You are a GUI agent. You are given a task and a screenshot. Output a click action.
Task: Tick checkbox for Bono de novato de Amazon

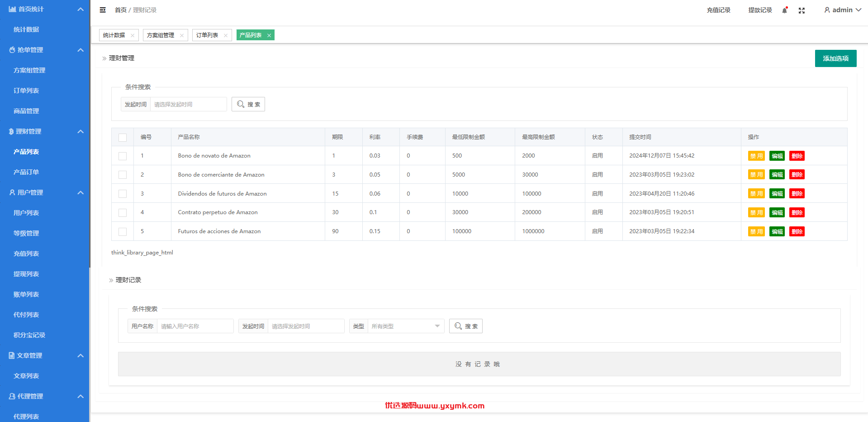(123, 156)
